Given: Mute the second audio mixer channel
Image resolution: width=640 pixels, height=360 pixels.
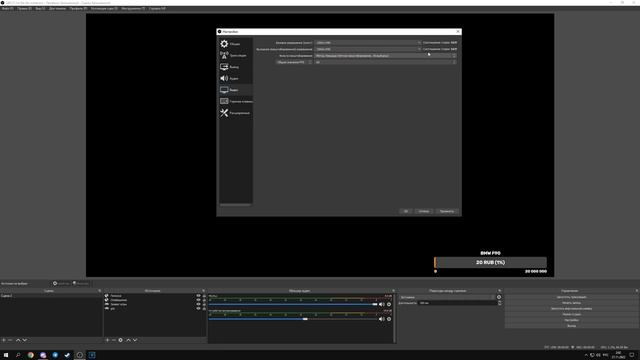Looking at the screenshot, I should click(x=382, y=319).
